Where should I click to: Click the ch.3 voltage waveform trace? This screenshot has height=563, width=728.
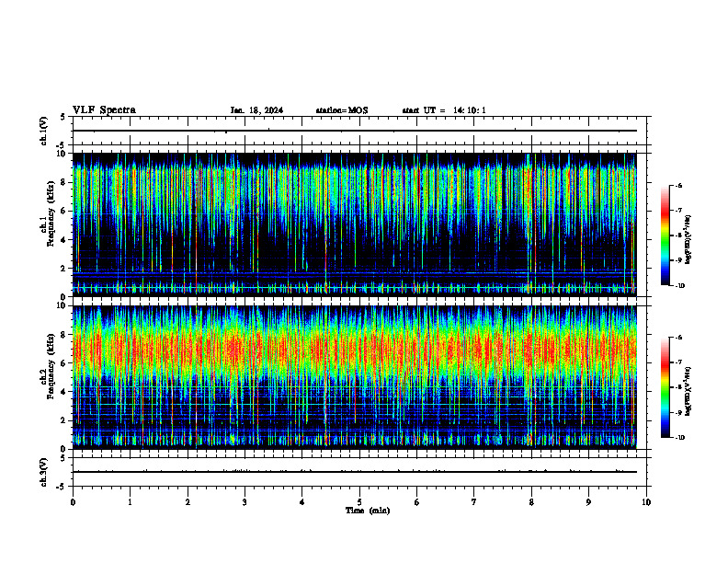(354, 472)
